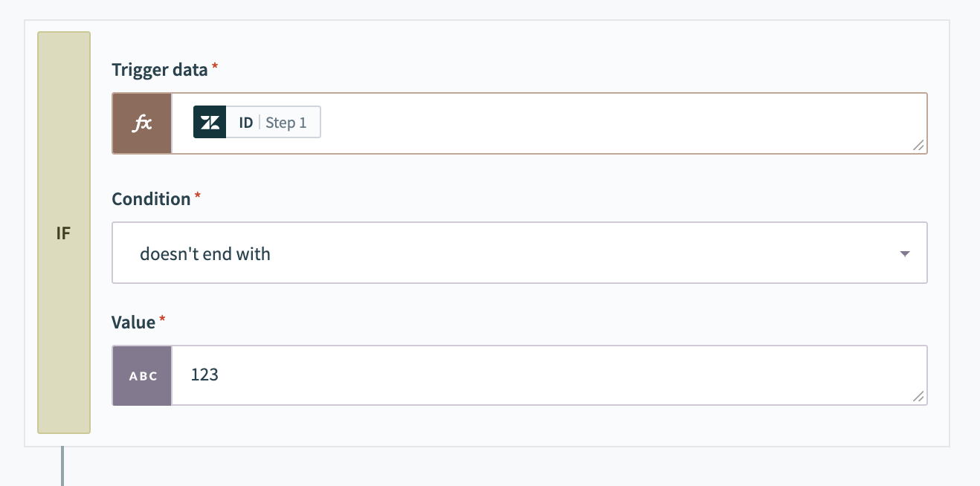
Task: Click the red asterisk beside Trigger data
Action: click(x=213, y=66)
